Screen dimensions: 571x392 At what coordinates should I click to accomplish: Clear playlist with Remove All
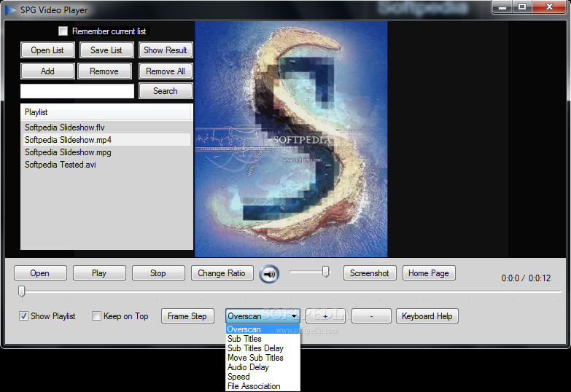pyautogui.click(x=166, y=71)
